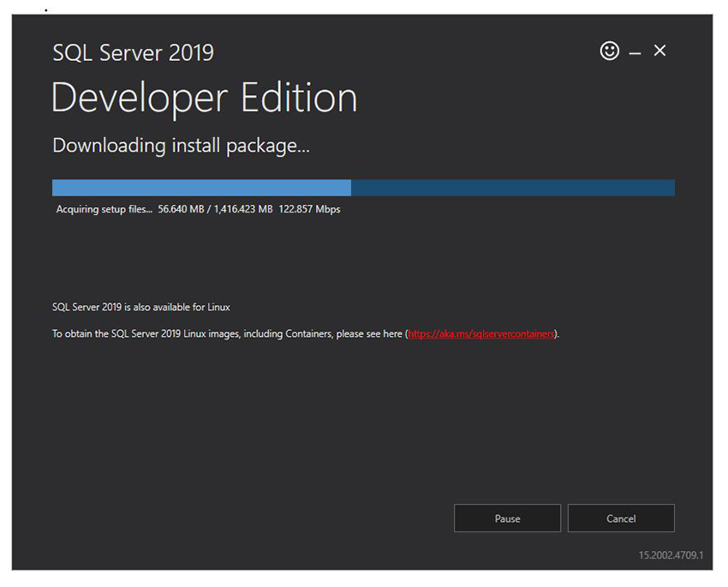Click the word Containers in the Linux note
The height and width of the screenshot is (587, 728).
307,333
